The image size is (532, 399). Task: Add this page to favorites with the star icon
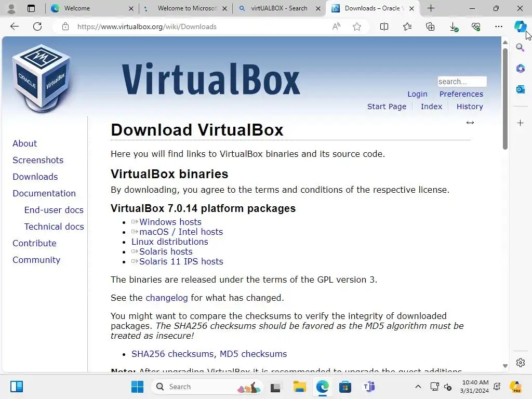tap(356, 26)
